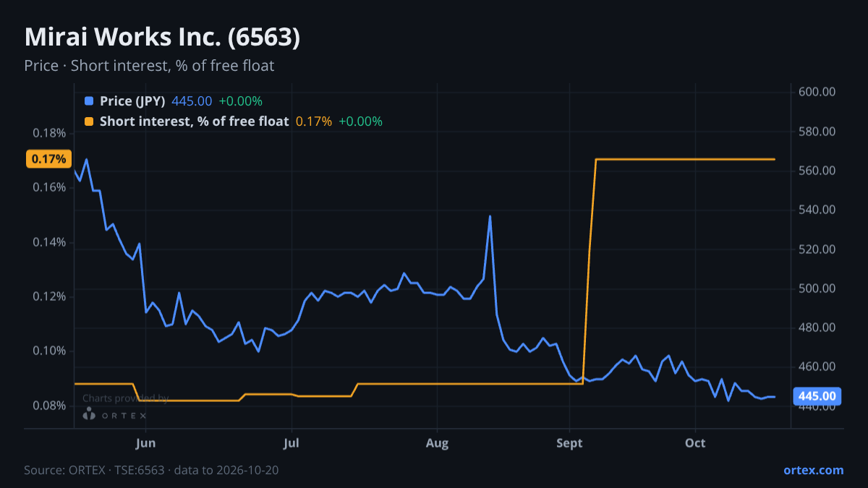This screenshot has width=868, height=488.
Task: Click the 460.00 right axis label
Action: pyautogui.click(x=817, y=367)
